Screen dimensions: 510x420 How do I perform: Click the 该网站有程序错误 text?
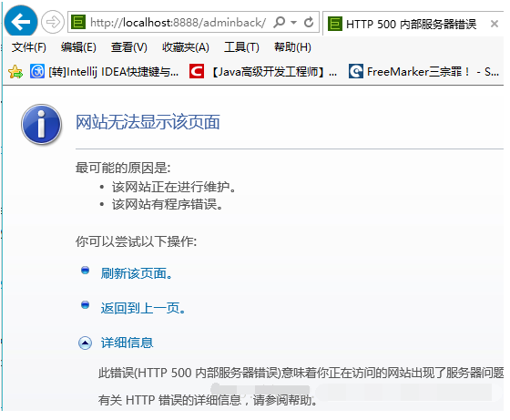168,204
